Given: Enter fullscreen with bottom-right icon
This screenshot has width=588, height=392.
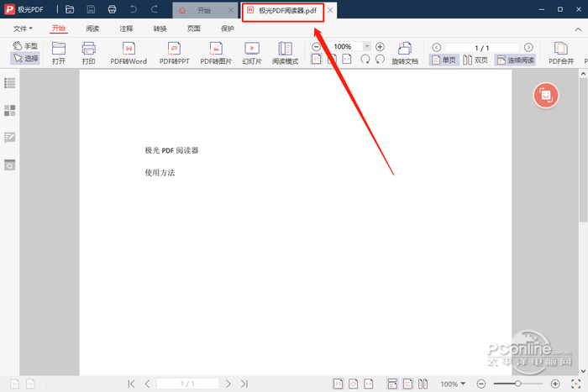Looking at the screenshot, I should click(x=575, y=384).
